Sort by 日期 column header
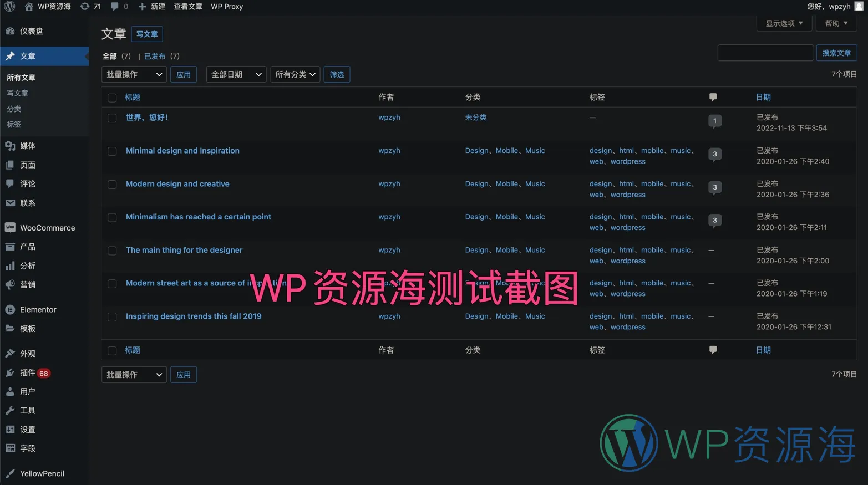Viewport: 868px width, 485px height. 763,97
